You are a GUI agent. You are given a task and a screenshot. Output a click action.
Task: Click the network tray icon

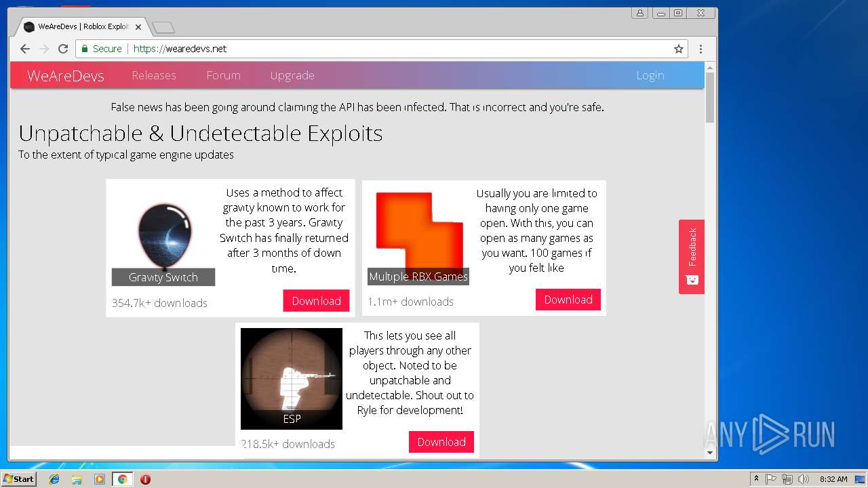[x=787, y=479]
